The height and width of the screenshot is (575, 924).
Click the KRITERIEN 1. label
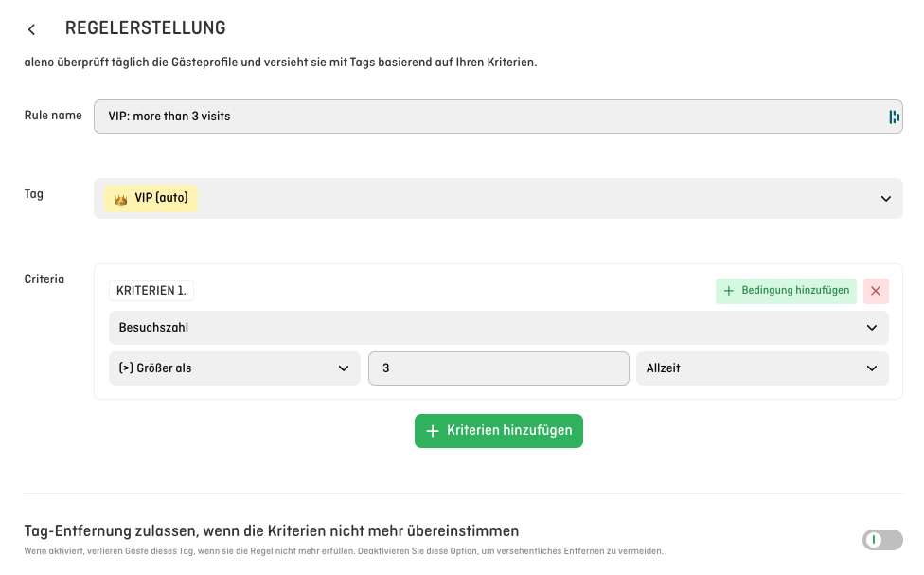(151, 291)
